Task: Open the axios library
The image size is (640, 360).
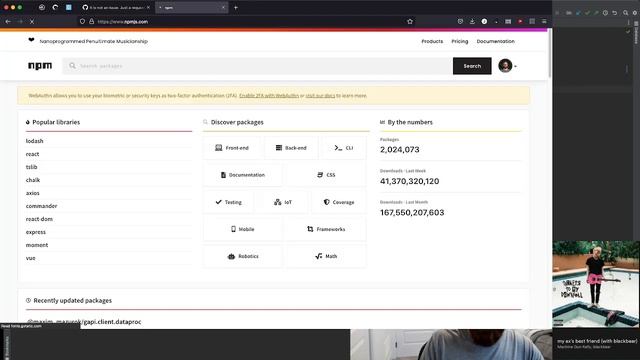Action: click(x=32, y=193)
